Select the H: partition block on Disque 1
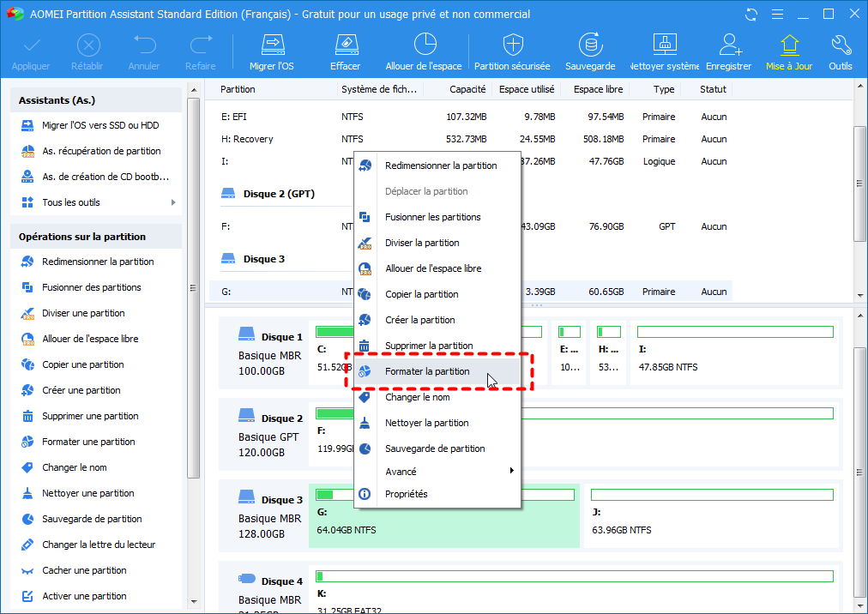This screenshot has width=868, height=614. click(608, 352)
